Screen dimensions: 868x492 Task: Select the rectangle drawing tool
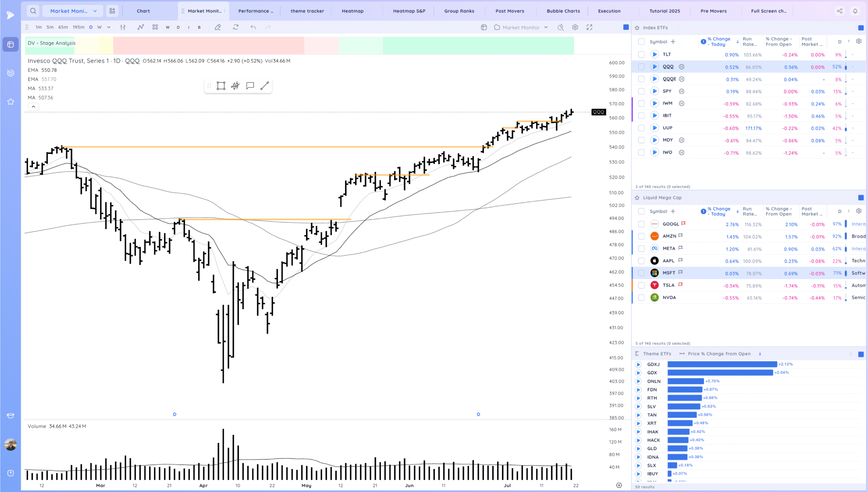click(x=221, y=86)
